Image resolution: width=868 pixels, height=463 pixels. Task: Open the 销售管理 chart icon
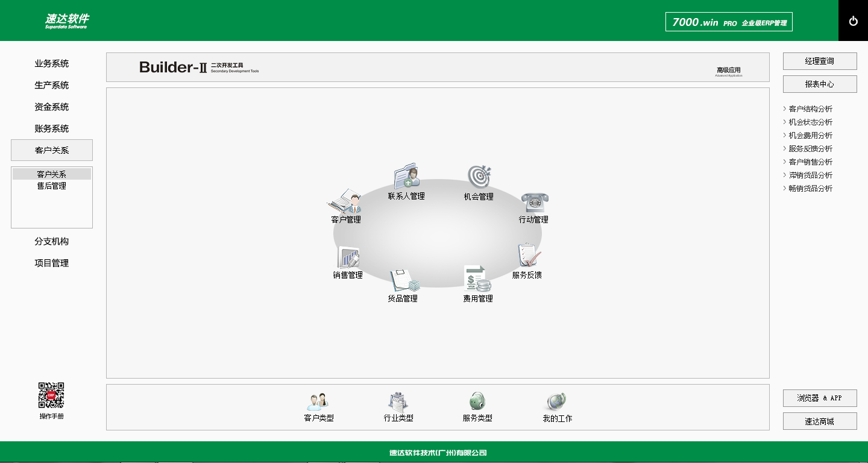(348, 257)
